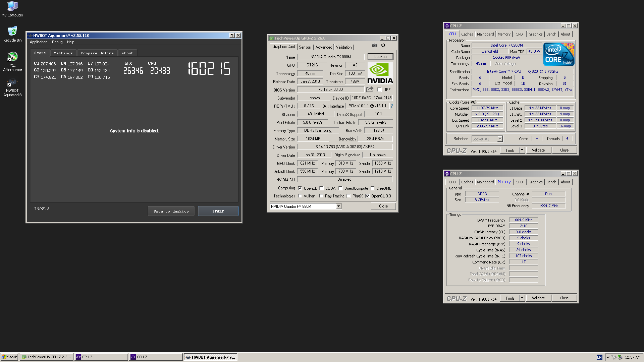The image size is (644, 362).
Task: Toggle the OpenGL 3.3 checkbox
Action: (x=367, y=196)
